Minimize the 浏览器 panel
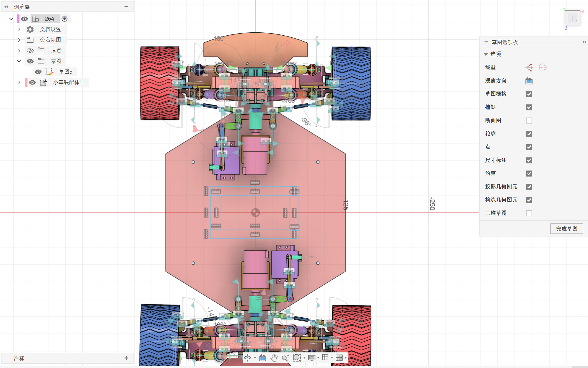This screenshot has height=368, width=588. pyautogui.click(x=126, y=6)
